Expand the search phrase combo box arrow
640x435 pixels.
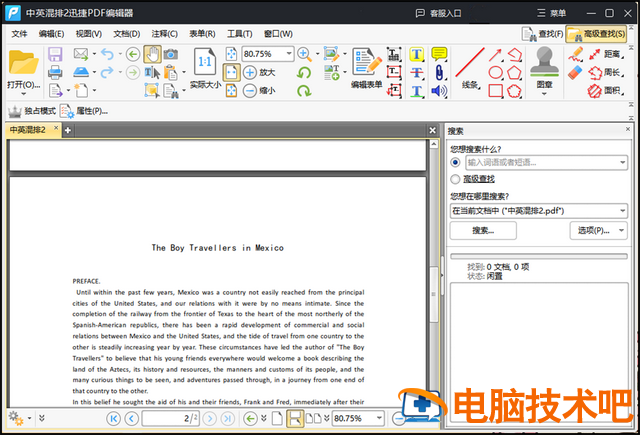point(622,162)
